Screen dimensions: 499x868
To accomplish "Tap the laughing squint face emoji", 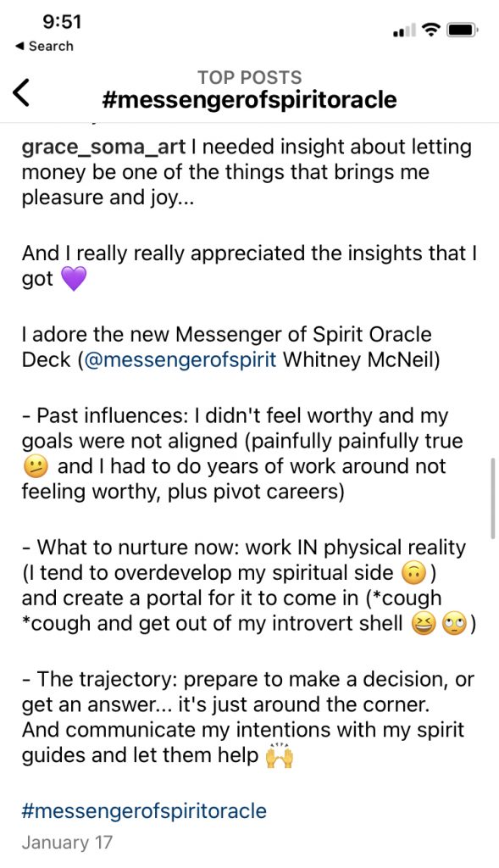I will [x=424, y=625].
